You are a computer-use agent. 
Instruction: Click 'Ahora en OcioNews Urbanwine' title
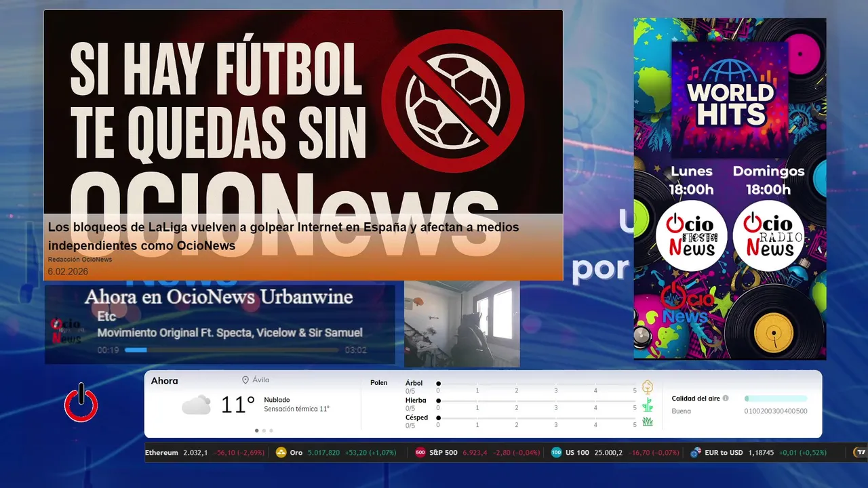(x=218, y=297)
